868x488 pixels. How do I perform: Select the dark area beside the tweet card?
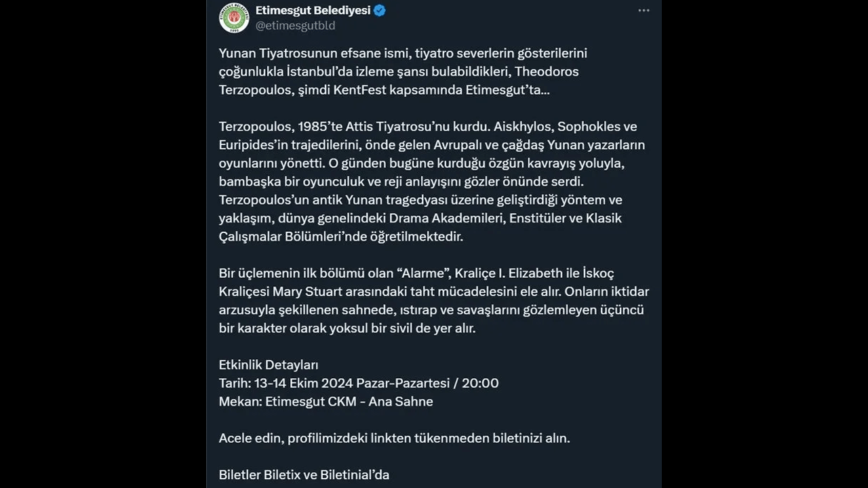point(102,244)
